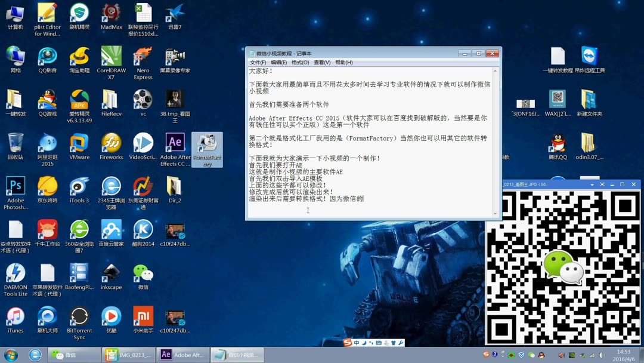Open CorelDRAW X7 from the desktop
This screenshot has width=644, height=363.
click(111, 56)
